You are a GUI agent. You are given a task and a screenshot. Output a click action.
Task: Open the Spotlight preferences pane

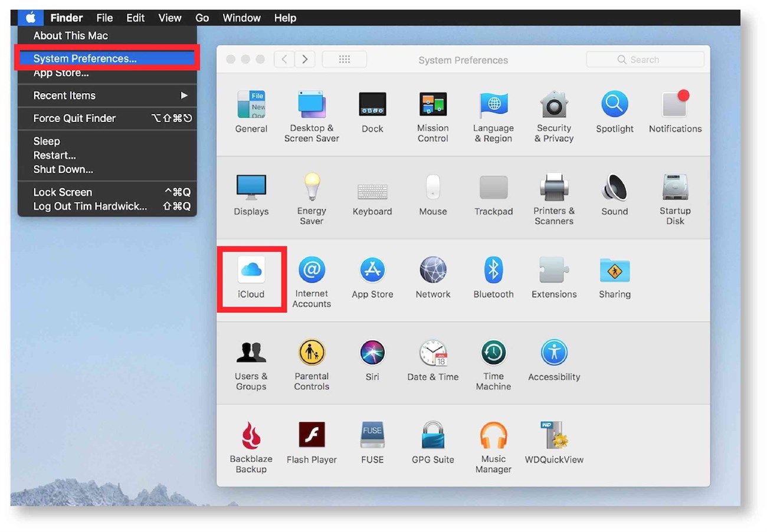614,113
